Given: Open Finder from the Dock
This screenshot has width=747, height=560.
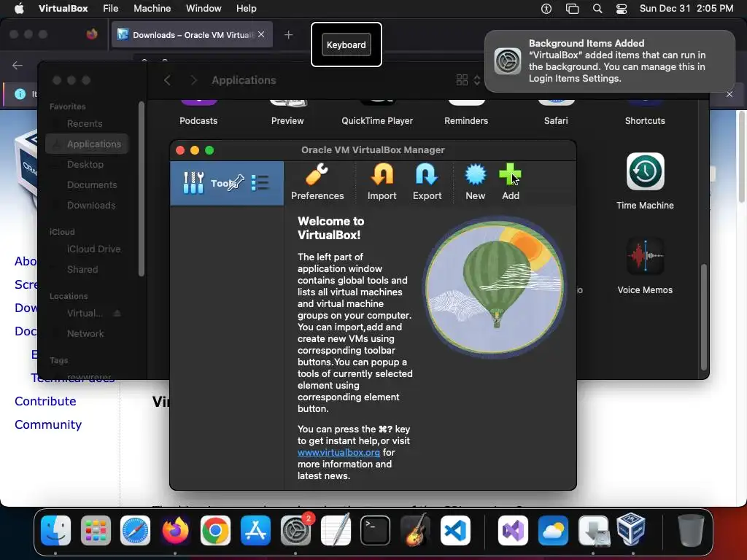Looking at the screenshot, I should pyautogui.click(x=55, y=531).
